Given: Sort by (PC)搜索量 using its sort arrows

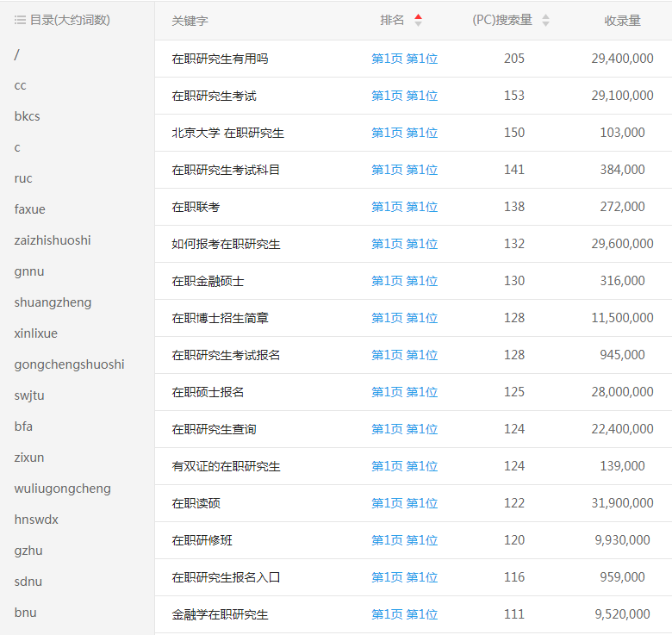Looking at the screenshot, I should 545,20.
